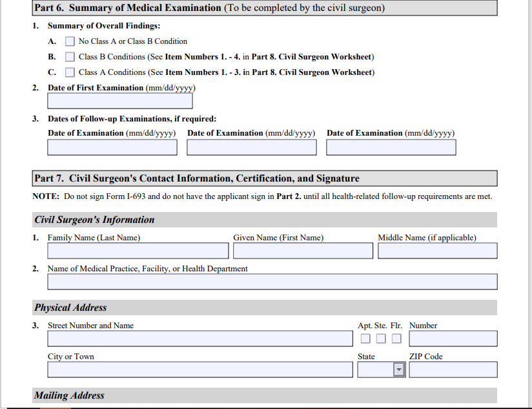532x409 pixels.
Task: Select the middle follow-up Date of Examination field
Action: [252, 147]
